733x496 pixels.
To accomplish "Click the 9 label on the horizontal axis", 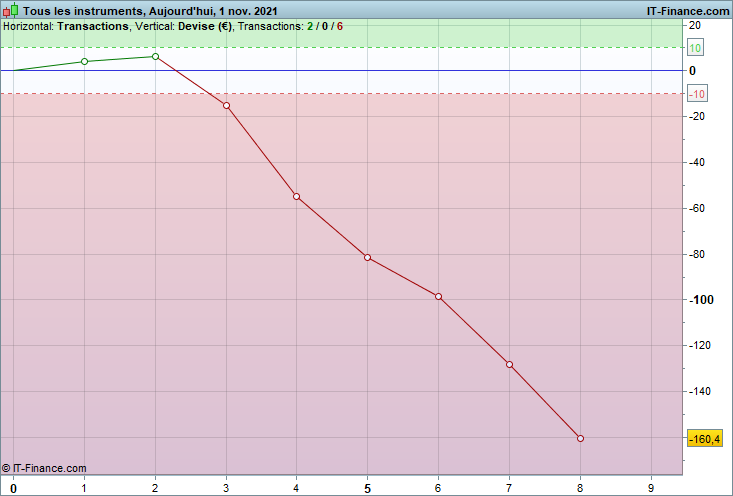I will pos(651,488).
